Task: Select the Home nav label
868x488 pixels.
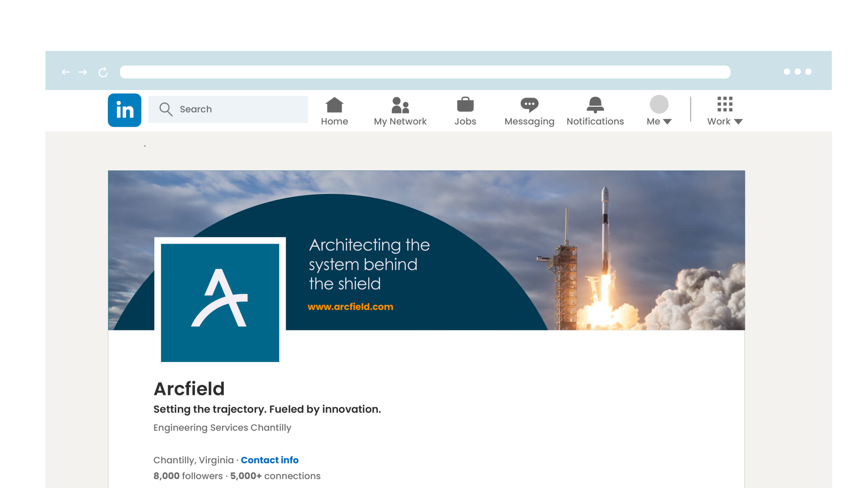Action: 334,121
